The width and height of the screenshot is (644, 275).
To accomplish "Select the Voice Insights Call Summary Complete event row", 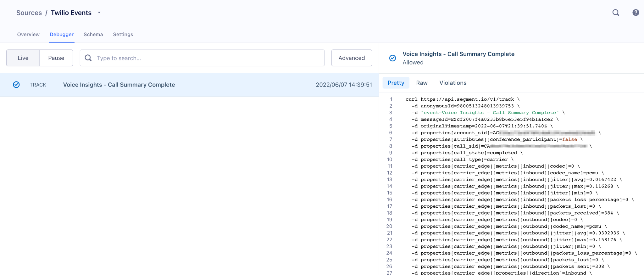I will point(189,85).
